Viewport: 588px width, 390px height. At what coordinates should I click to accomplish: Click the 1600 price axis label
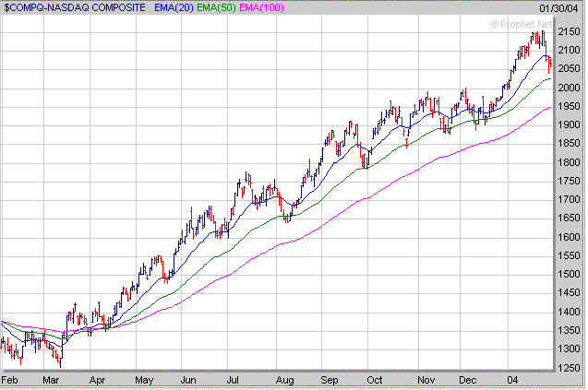pyautogui.click(x=569, y=237)
